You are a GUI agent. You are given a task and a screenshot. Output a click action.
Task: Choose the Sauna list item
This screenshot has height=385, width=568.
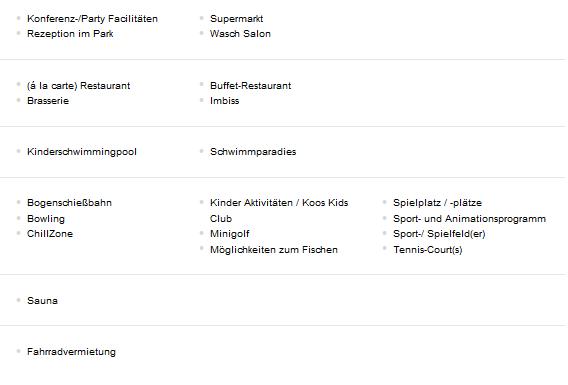tap(42, 301)
